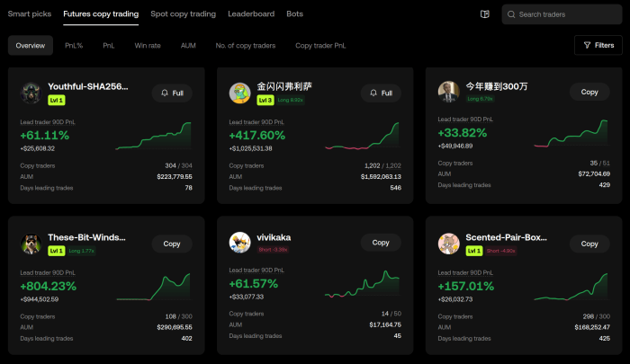Open These-Bit-Winds trader avatar
This screenshot has width=630, height=364.
31,244
